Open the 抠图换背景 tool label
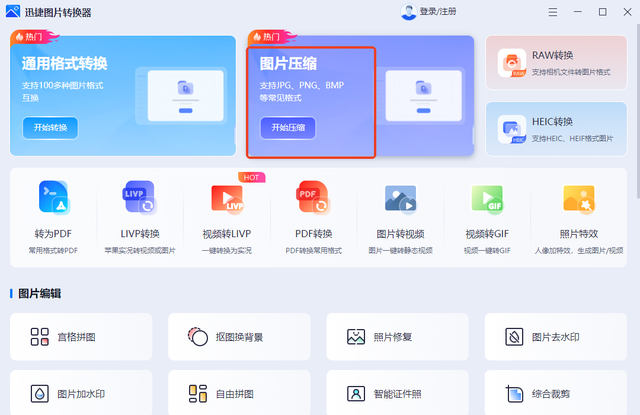 pyautogui.click(x=239, y=337)
